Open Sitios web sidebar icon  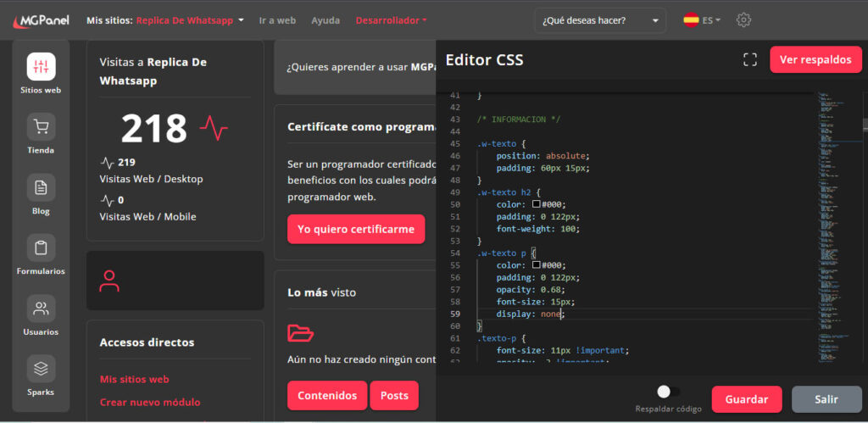[x=41, y=67]
